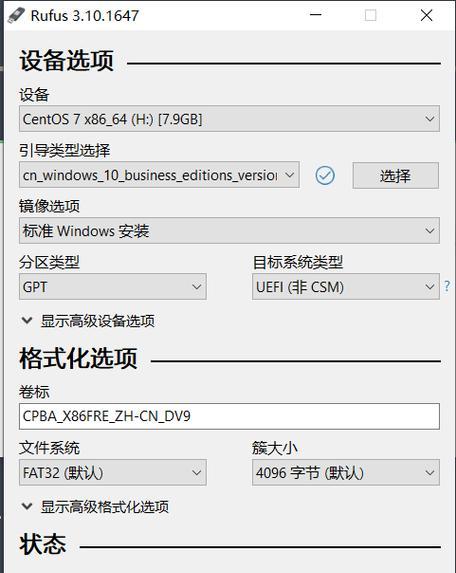The height and width of the screenshot is (573, 456).
Task: Minimize the Rufus window
Action: pyautogui.click(x=316, y=15)
